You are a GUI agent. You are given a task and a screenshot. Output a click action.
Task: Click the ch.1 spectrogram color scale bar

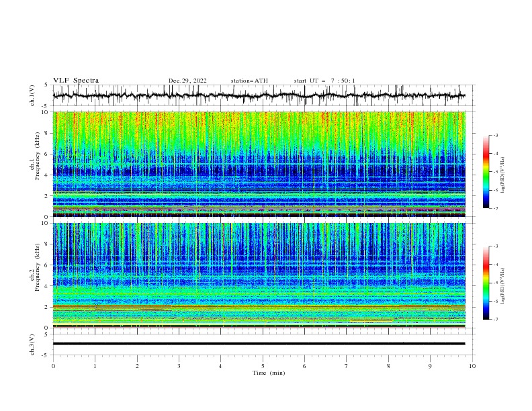coord(486,172)
